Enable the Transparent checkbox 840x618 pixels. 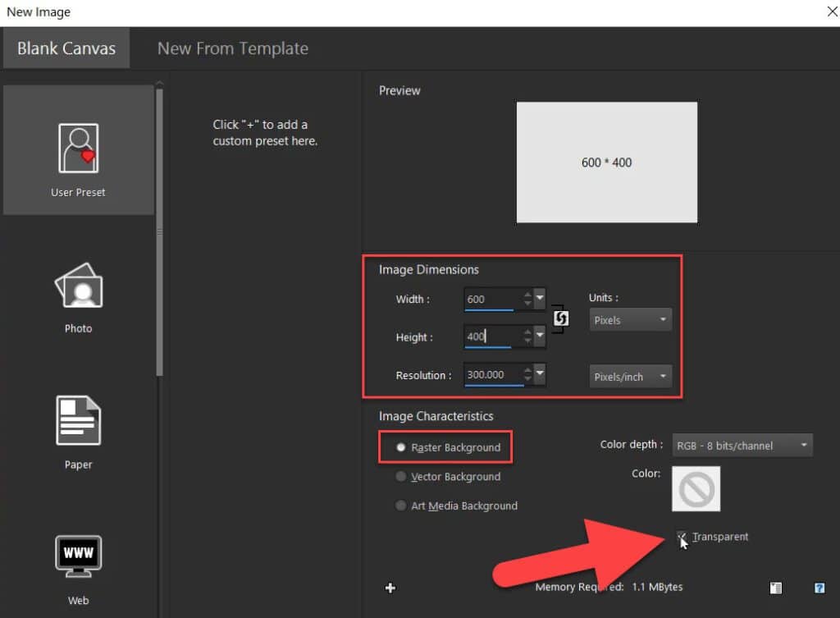click(682, 537)
